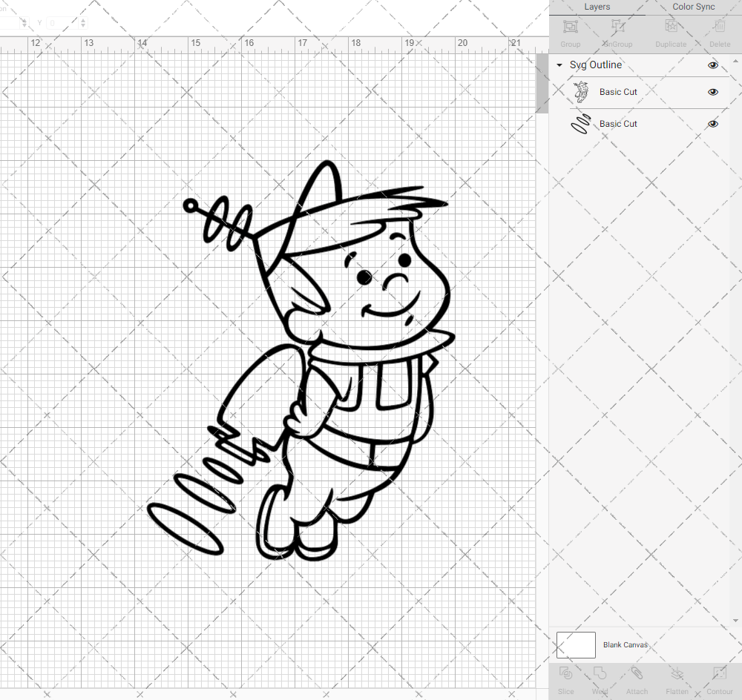Click the Duplicate icon
Image resolution: width=742 pixels, height=700 pixels.
pos(671,26)
